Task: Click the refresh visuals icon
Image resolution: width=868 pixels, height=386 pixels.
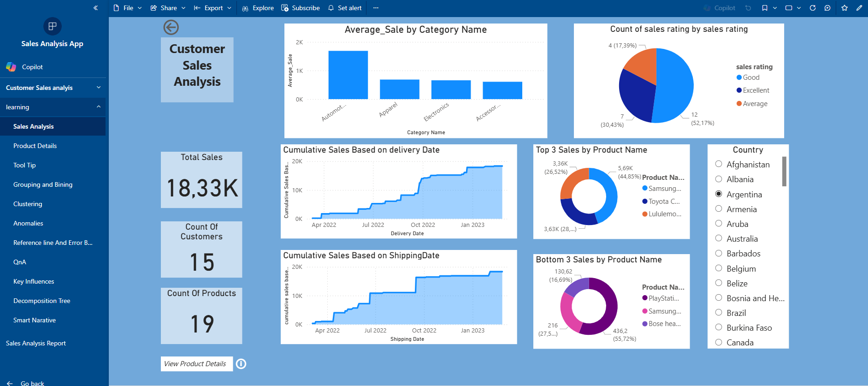Action: tap(813, 8)
